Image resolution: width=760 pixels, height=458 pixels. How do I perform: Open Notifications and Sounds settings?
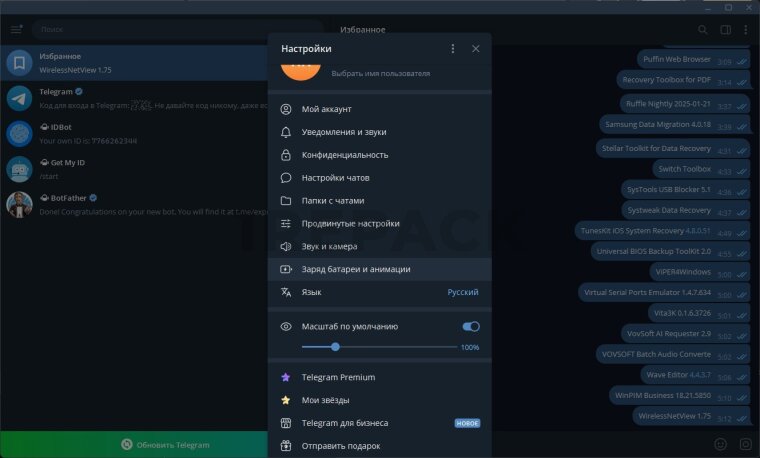343,132
